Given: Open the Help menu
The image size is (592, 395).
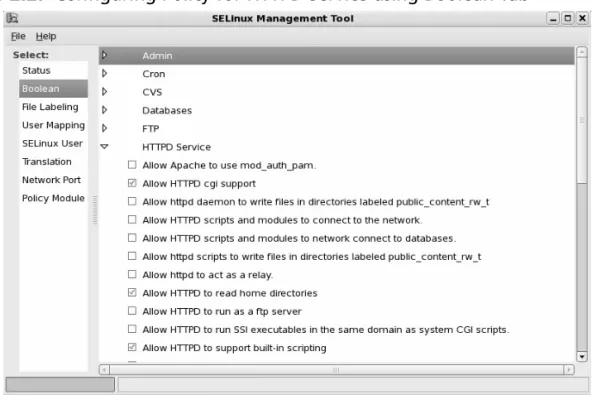Looking at the screenshot, I should (46, 36).
